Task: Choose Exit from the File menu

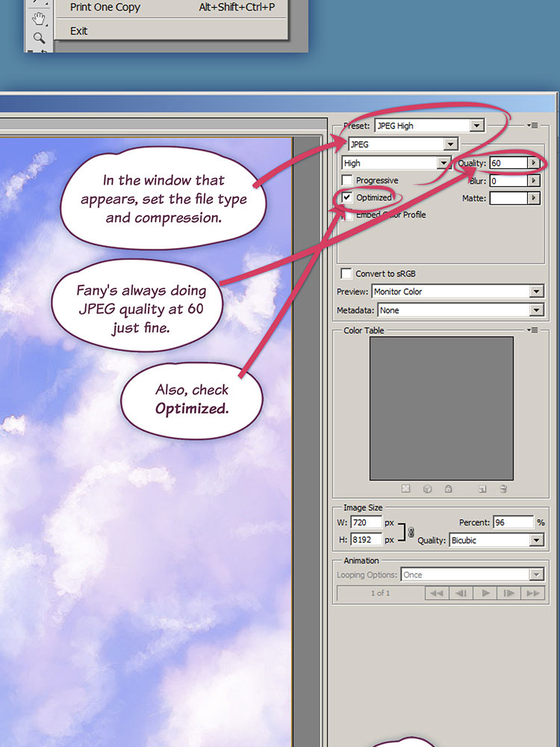Action: coord(79,31)
